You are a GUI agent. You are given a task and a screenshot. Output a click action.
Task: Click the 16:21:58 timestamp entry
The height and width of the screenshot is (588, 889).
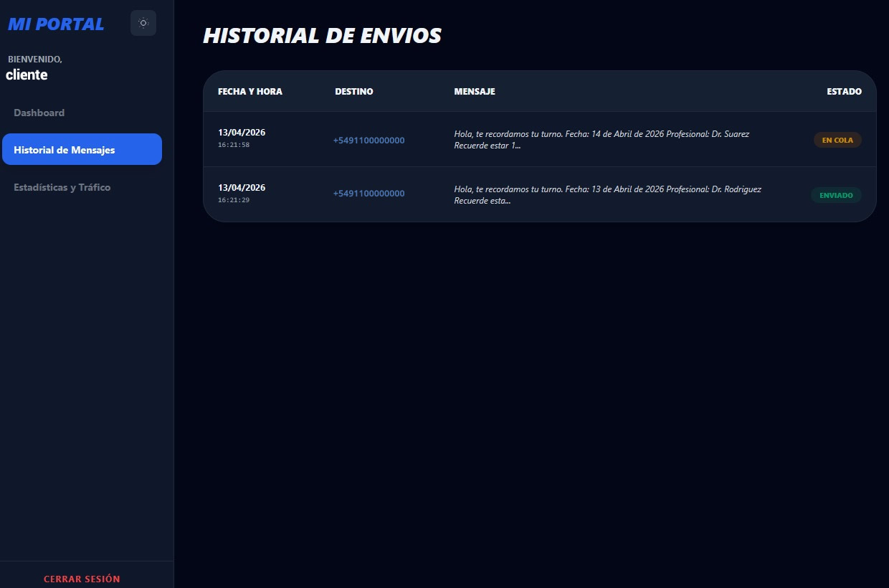tap(234, 145)
